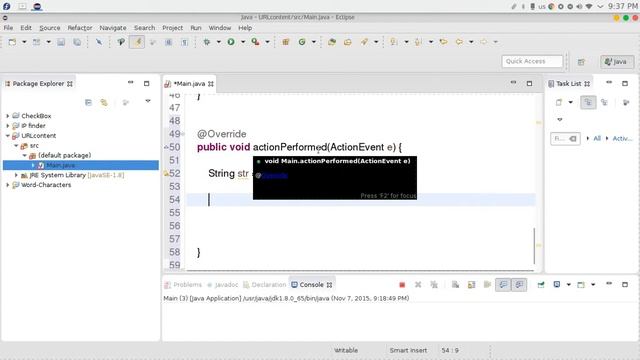Toggle Show Console on Standard Out Changes
640x360 pixels.
[x=503, y=284]
